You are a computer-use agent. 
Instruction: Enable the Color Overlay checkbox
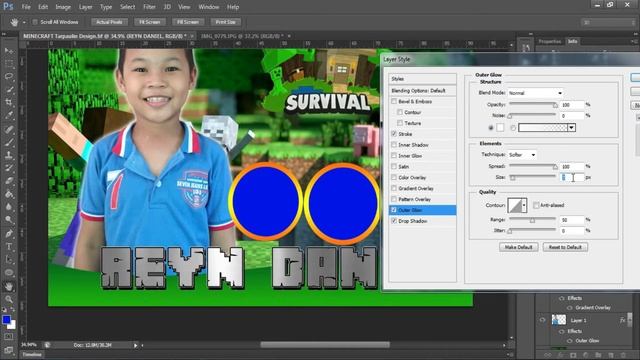(394, 178)
